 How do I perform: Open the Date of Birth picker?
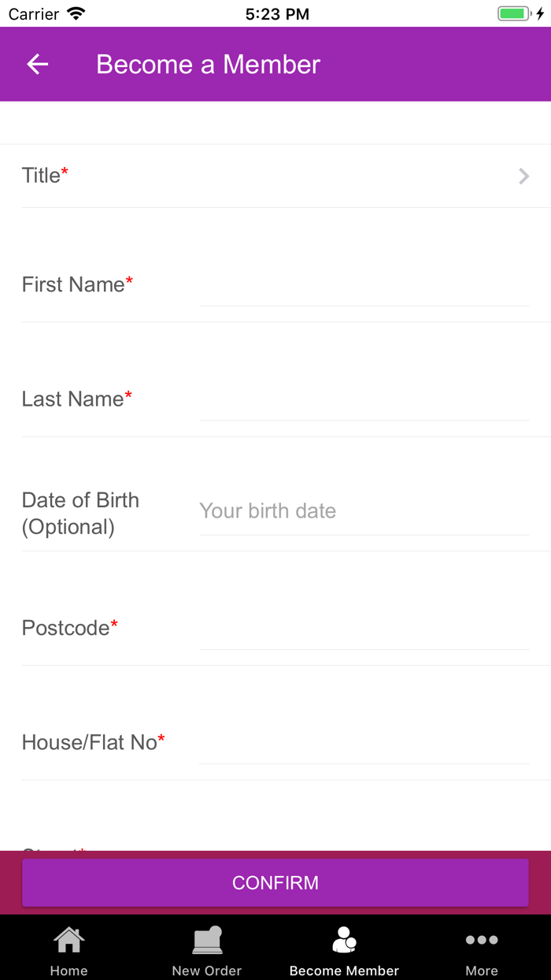(363, 511)
